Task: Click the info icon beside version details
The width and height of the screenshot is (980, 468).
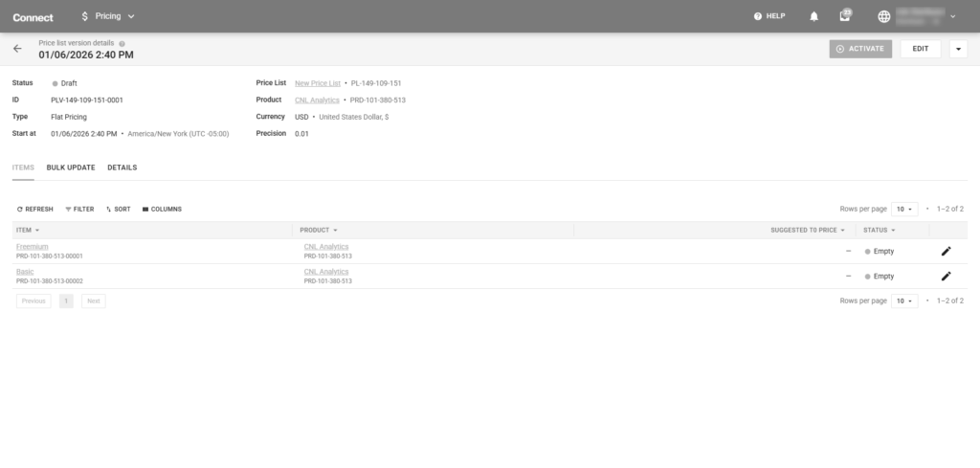Action: click(x=122, y=43)
